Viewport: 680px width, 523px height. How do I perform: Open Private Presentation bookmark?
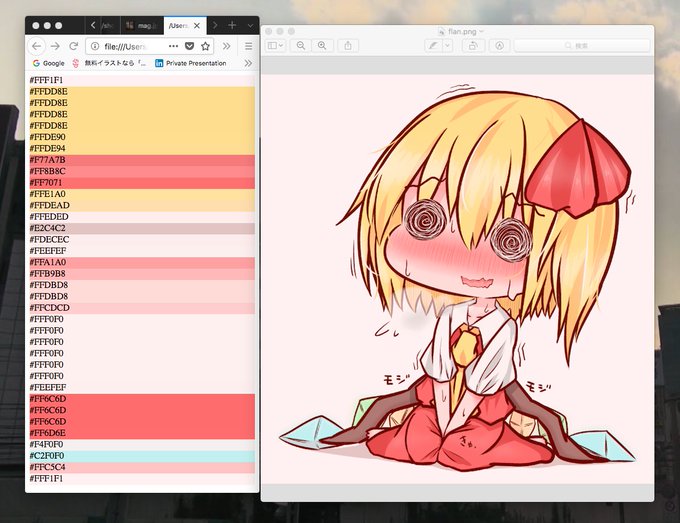click(191, 63)
